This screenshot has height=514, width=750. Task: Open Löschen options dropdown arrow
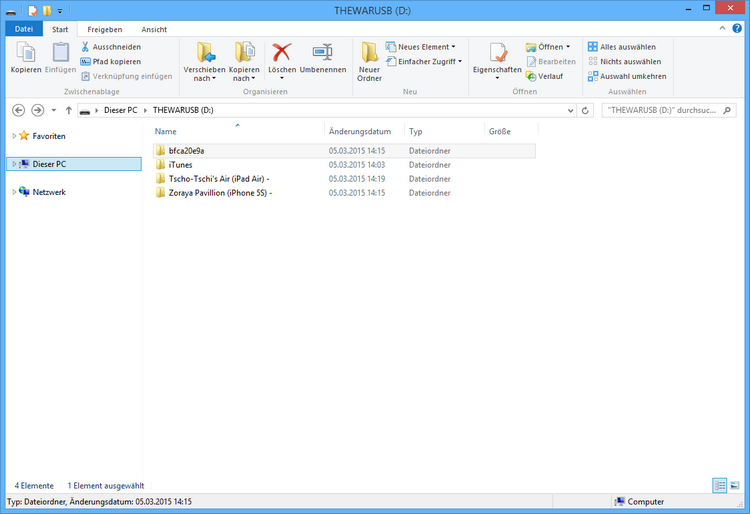point(282,78)
